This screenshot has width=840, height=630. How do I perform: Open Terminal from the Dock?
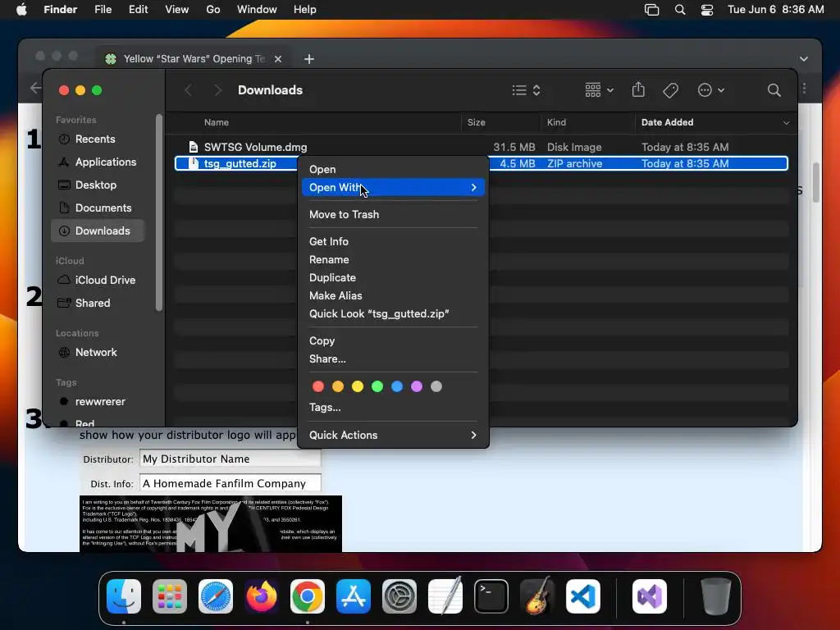(491, 596)
